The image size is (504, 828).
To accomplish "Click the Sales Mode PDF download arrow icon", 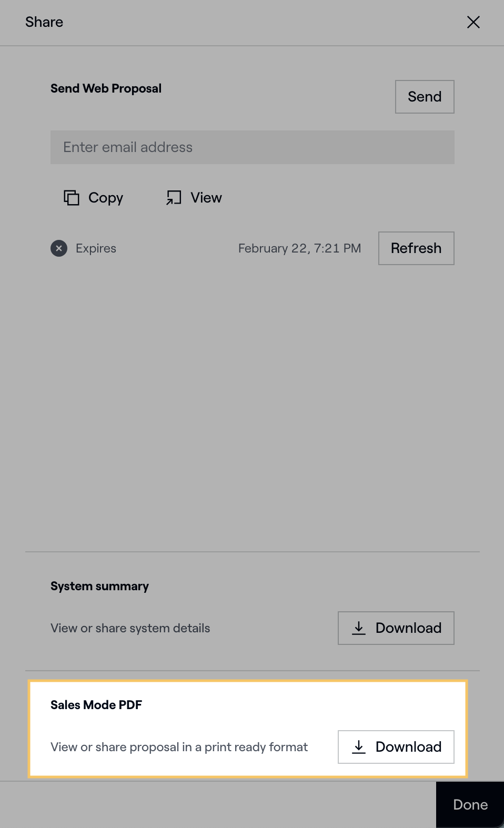I will coord(359,747).
